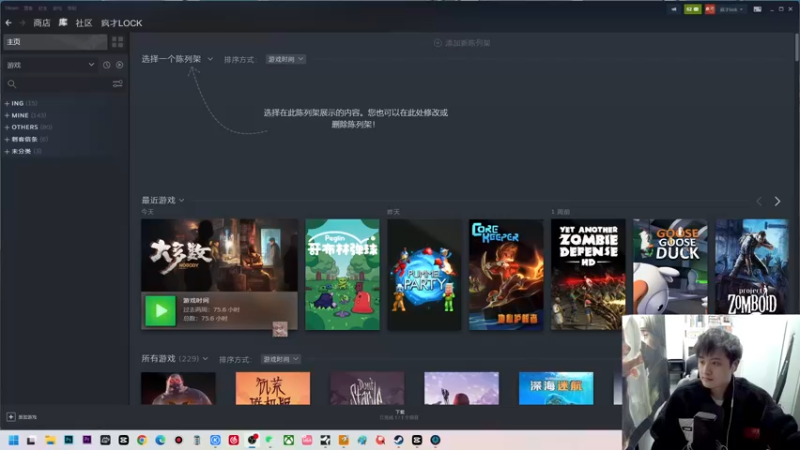Viewport: 800px width, 450px height.
Task: Switch to Big Picture mode icon
Action: (758, 9)
